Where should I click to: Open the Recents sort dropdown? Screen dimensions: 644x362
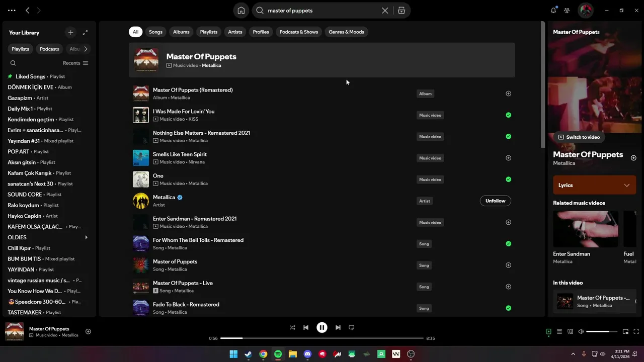(x=75, y=63)
